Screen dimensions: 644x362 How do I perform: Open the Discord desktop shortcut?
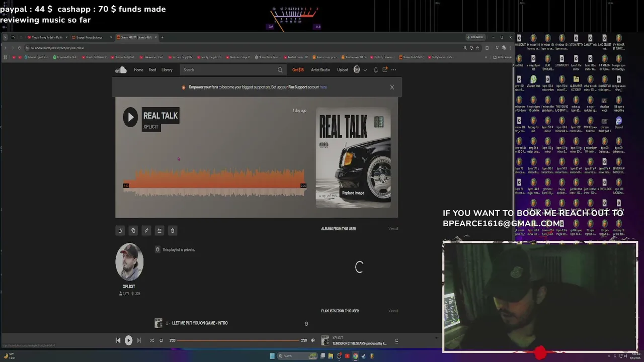(x=619, y=123)
